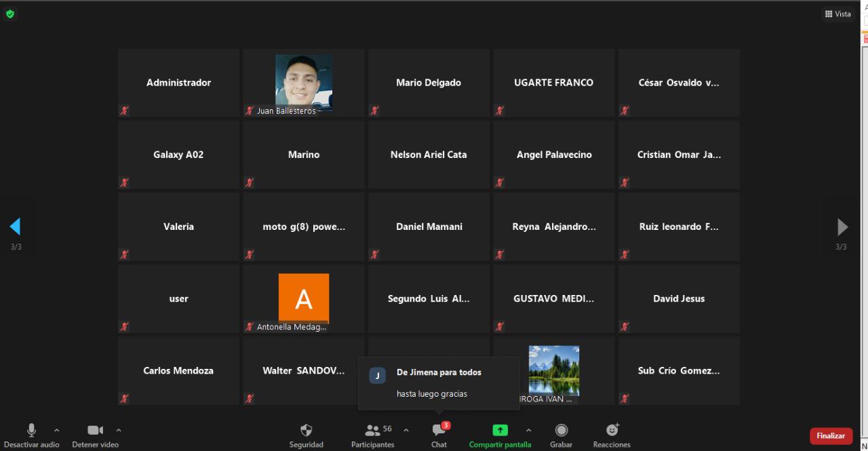Turn off camera with Detener video
The image size is (868, 451).
[95, 431]
